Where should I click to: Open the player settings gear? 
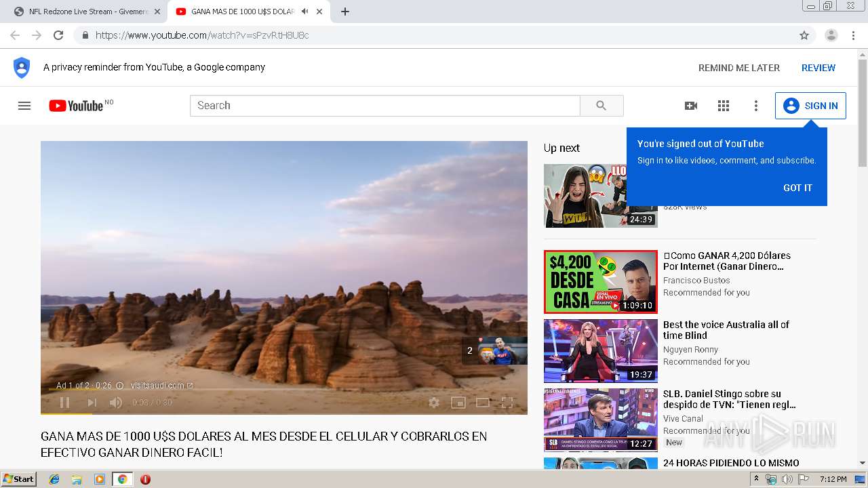pyautogui.click(x=434, y=403)
